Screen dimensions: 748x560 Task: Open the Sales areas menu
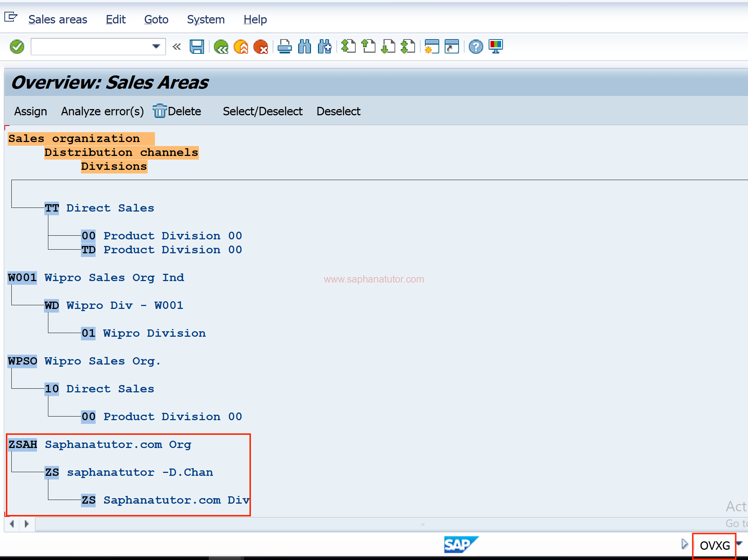58,19
